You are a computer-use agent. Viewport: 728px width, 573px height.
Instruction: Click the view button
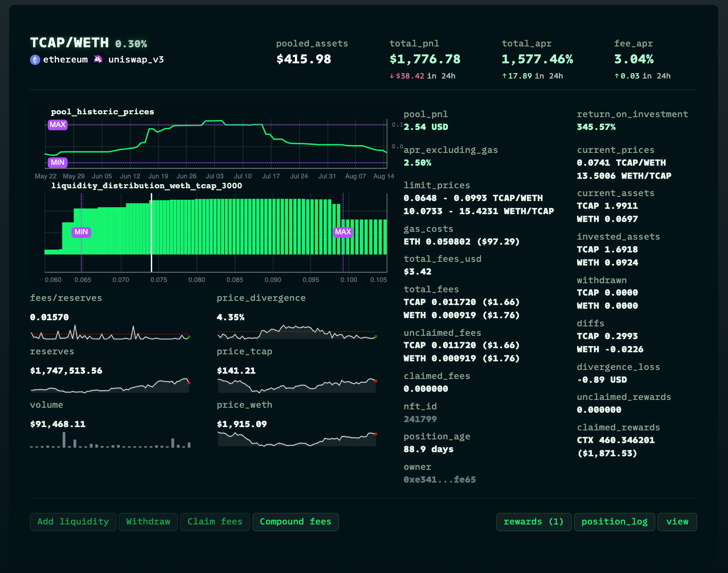[677, 522]
